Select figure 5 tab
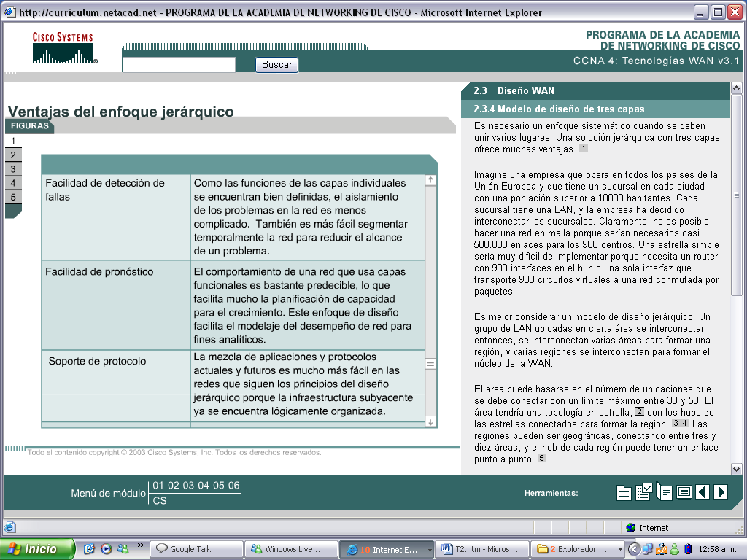Viewport: 747px width, 560px height. click(x=13, y=197)
